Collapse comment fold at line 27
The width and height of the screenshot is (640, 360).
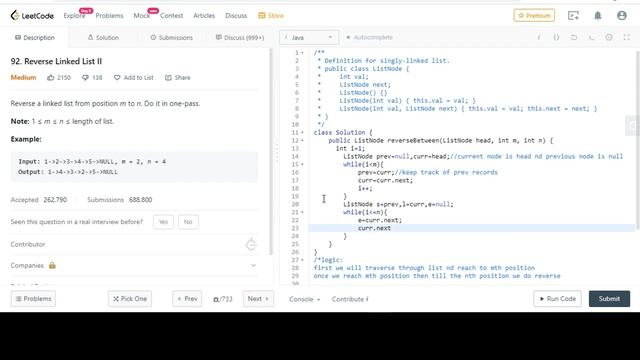[x=302, y=260]
